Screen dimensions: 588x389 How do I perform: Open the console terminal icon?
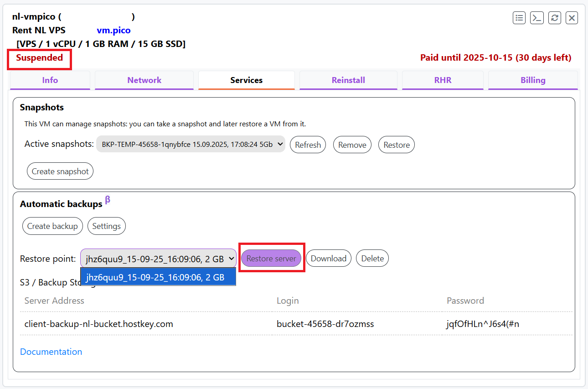click(537, 18)
